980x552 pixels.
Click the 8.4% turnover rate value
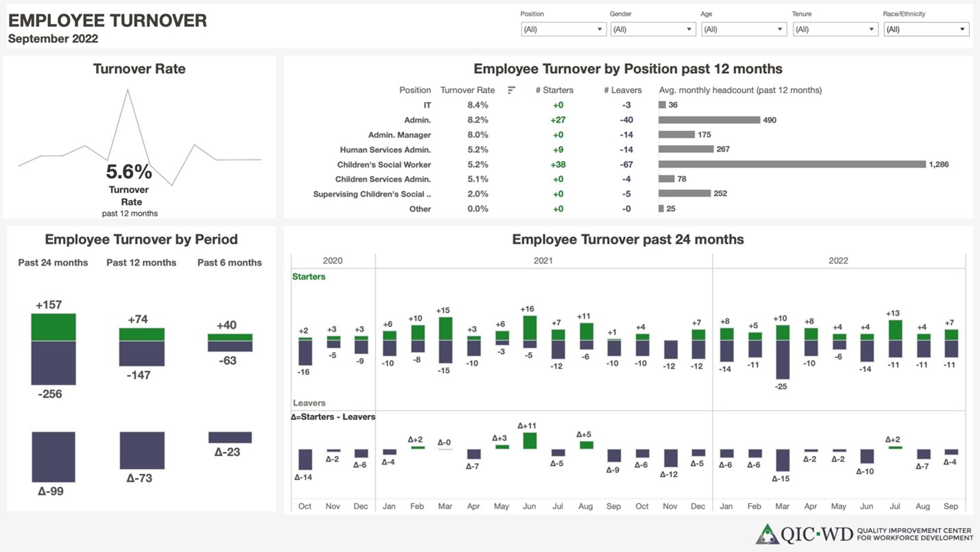click(x=478, y=105)
